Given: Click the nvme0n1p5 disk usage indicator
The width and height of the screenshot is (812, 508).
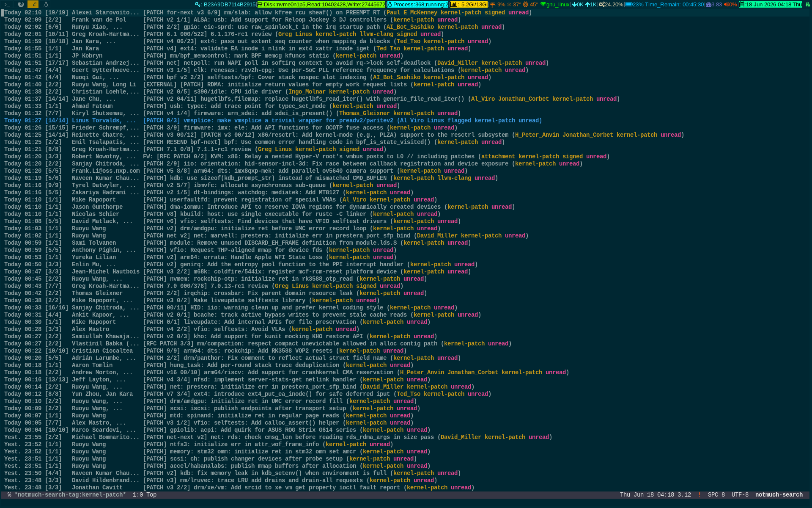Looking at the screenshot, I should click(321, 4).
